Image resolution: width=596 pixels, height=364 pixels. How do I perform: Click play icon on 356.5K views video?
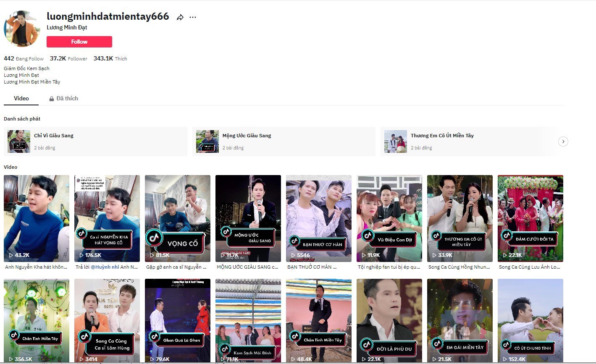click(x=11, y=359)
